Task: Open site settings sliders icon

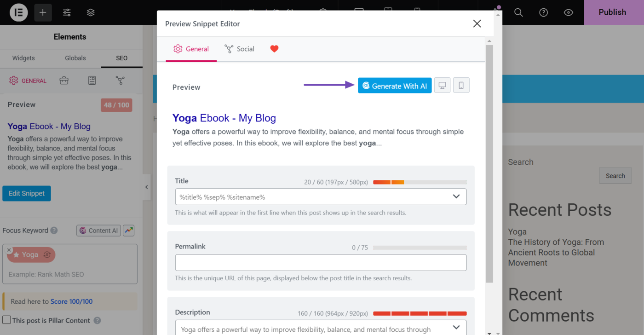Action: (x=67, y=12)
